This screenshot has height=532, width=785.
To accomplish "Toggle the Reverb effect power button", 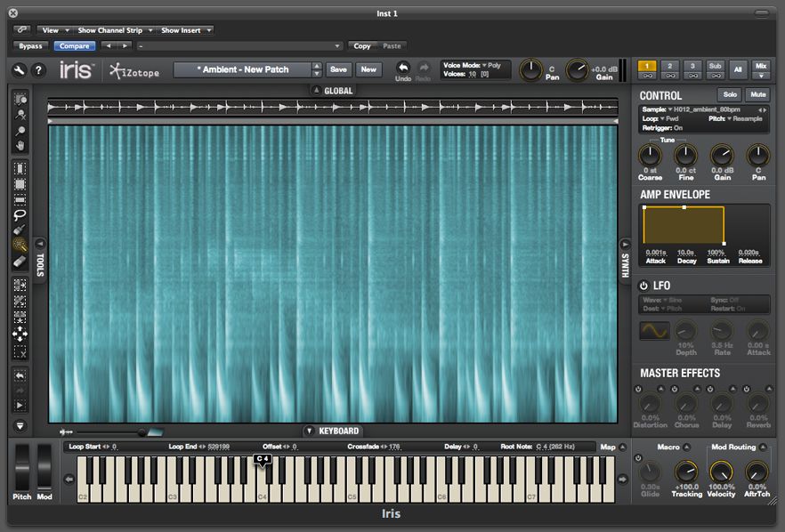I will click(747, 389).
